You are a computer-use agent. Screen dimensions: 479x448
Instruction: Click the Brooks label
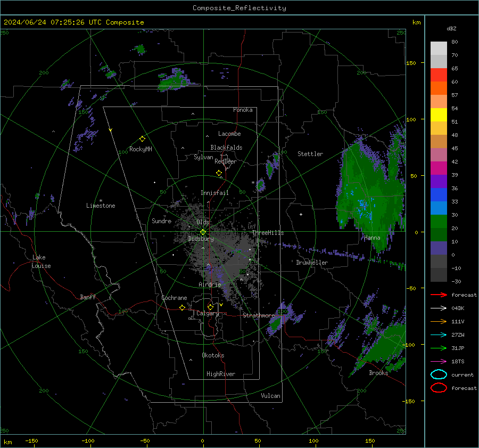pyautogui.click(x=378, y=373)
